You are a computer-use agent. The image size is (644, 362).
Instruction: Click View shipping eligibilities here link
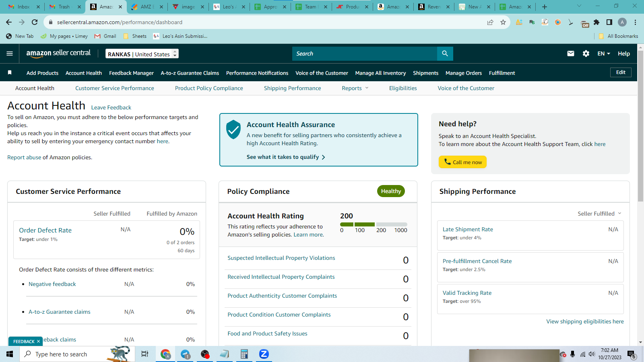(x=585, y=321)
